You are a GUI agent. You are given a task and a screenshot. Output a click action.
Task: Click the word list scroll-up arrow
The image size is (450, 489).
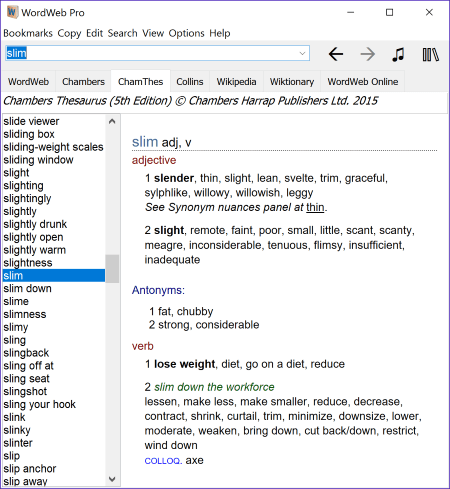pyautogui.click(x=112, y=121)
